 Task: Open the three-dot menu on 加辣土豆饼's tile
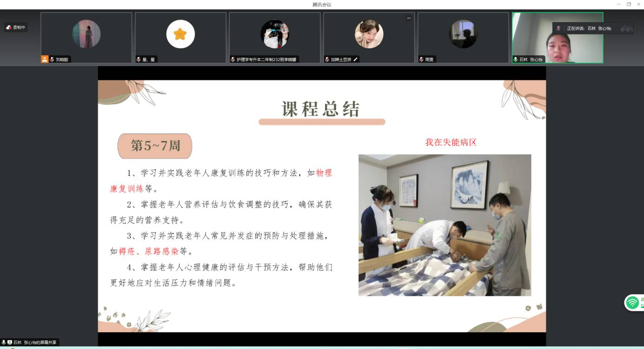tap(409, 18)
